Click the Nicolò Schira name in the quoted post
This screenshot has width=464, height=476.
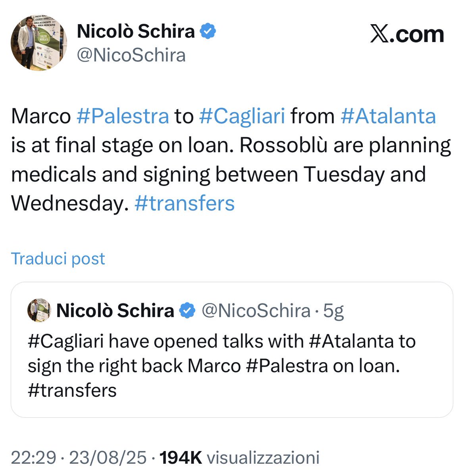point(115,311)
